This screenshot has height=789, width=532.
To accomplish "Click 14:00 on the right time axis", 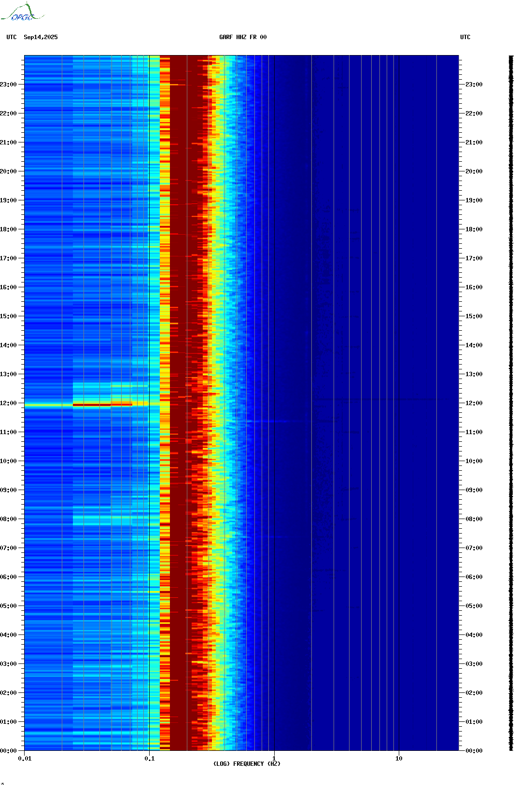I will pos(474,345).
